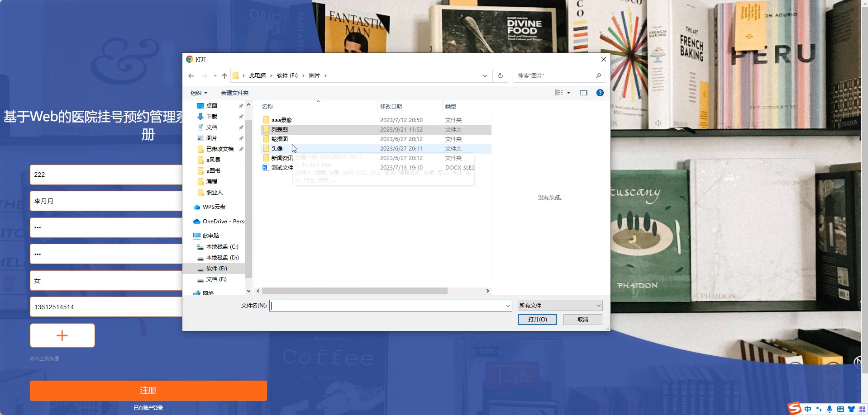The height and width of the screenshot is (415, 868).
Task: Select 桌面 in the quick access list
Action: point(212,106)
